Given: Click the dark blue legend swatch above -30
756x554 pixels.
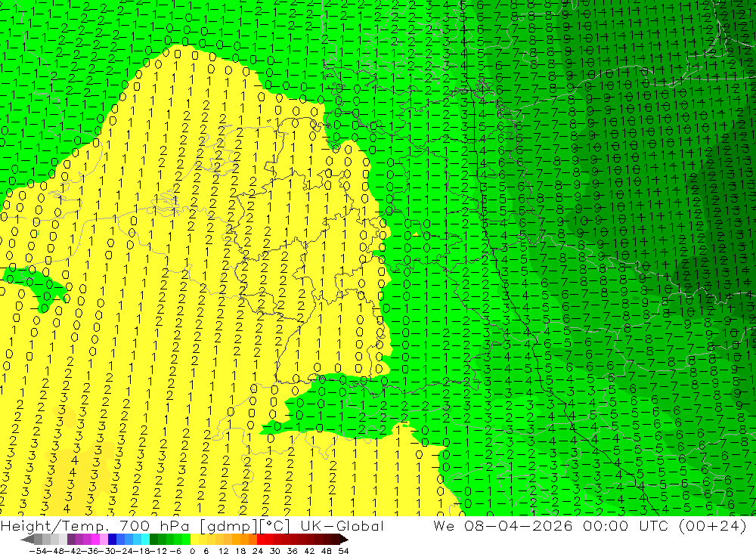Looking at the screenshot, I should tap(112, 540).
